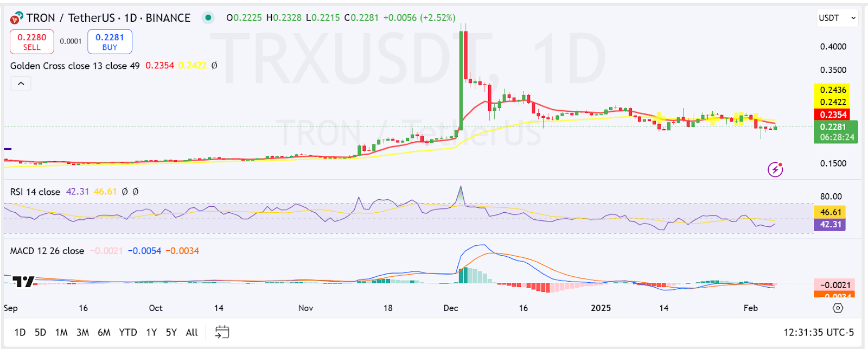Select the All time range
The height and width of the screenshot is (349, 868).
[x=192, y=332]
